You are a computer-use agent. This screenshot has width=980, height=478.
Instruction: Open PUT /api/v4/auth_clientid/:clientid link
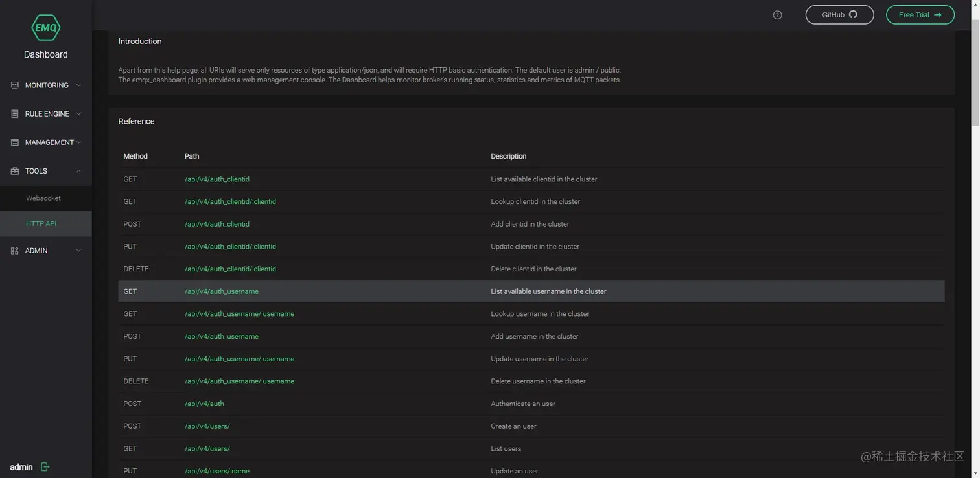(x=230, y=247)
